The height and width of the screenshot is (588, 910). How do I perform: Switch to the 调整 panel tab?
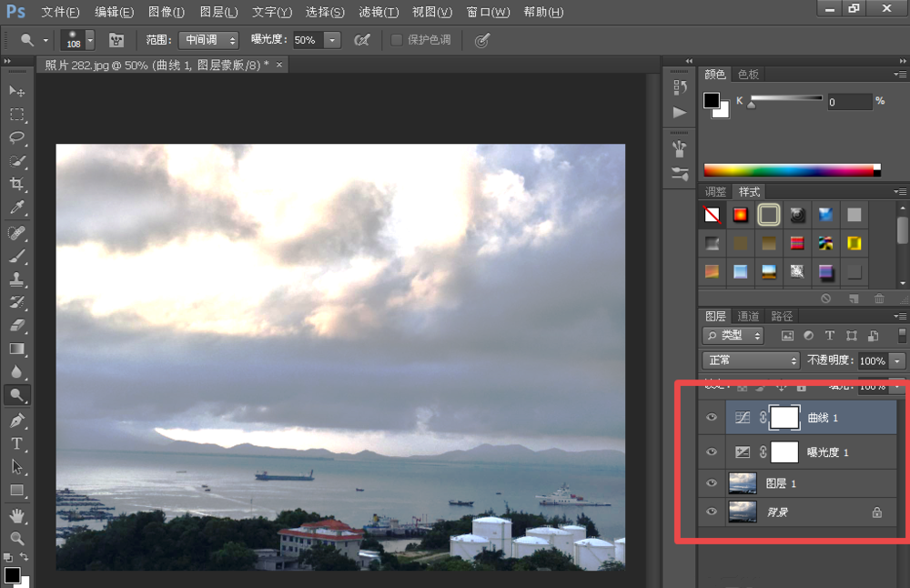[716, 192]
